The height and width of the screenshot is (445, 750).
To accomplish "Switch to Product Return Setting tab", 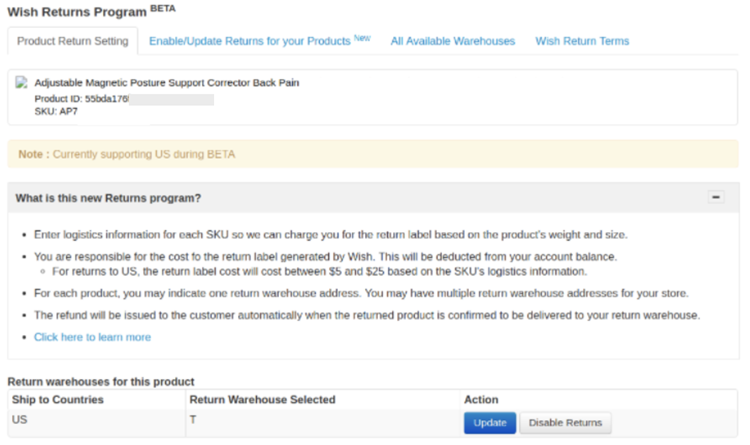I will 73,41.
